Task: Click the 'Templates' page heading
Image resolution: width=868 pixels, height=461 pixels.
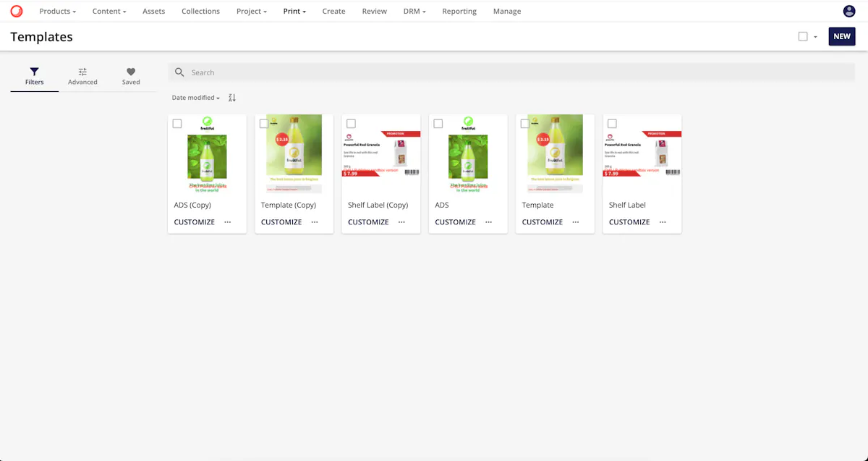Action: (41, 37)
